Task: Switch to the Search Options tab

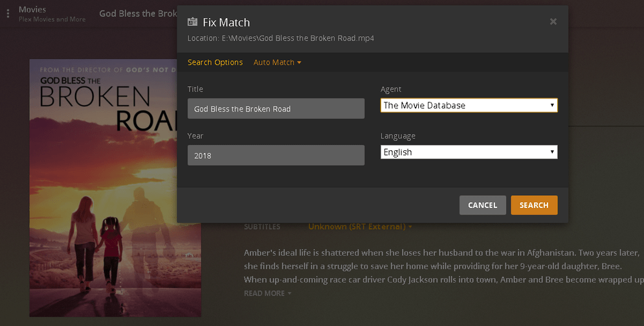Action: (215, 62)
